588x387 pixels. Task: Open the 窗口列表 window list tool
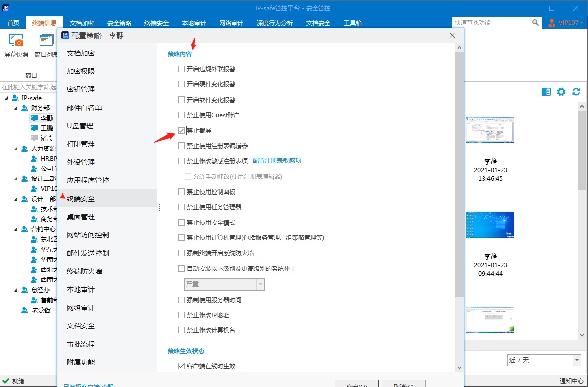(46, 45)
